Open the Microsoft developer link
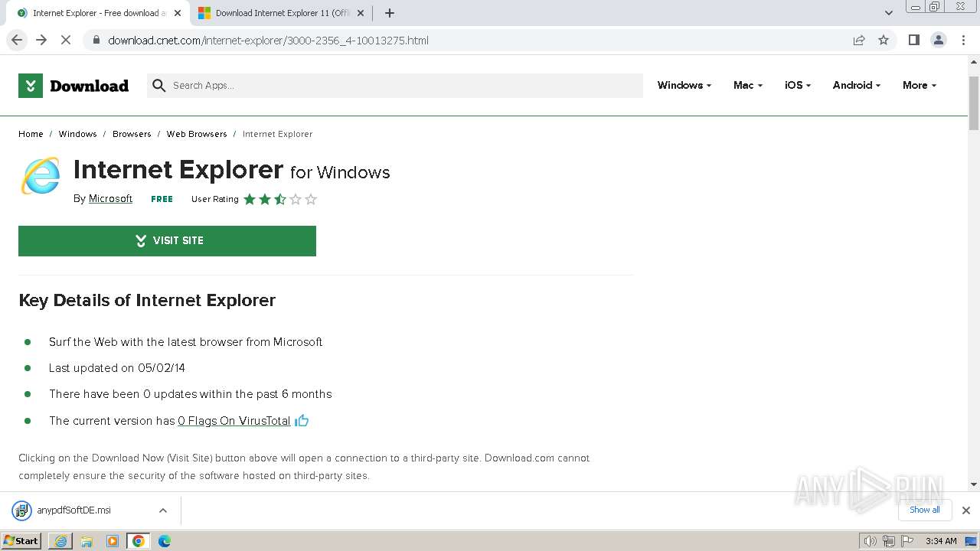 (x=110, y=199)
